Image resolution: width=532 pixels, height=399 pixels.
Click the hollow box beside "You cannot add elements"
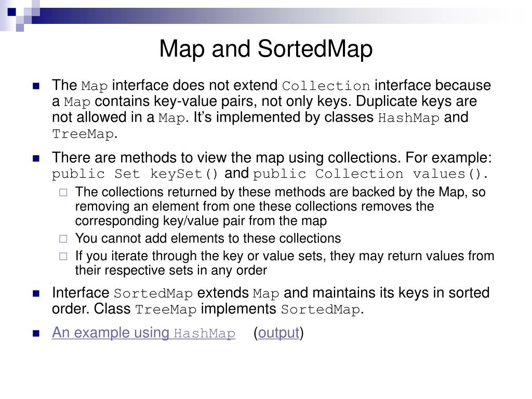[63, 239]
